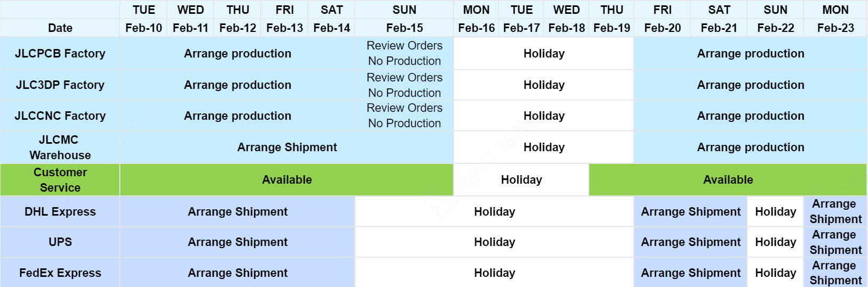Click the UPS row label
The height and width of the screenshot is (287, 868).
click(60, 242)
